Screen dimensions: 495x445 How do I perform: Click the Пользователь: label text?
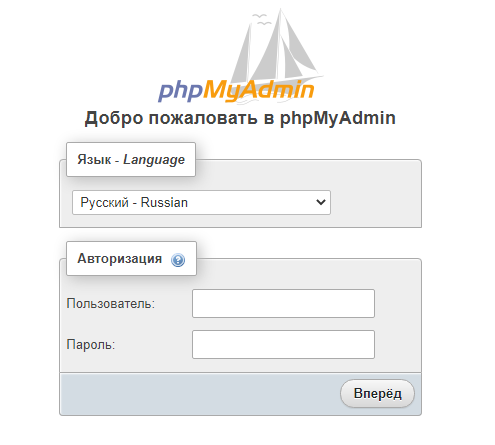(x=111, y=303)
